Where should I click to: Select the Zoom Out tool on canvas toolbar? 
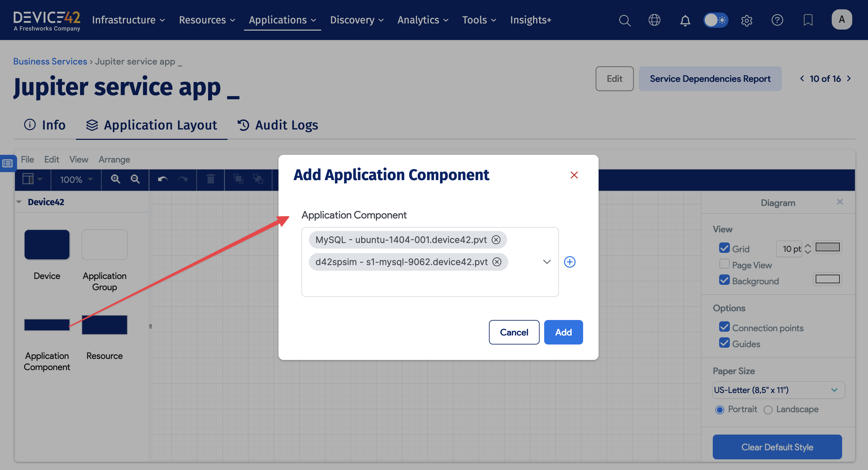click(135, 180)
